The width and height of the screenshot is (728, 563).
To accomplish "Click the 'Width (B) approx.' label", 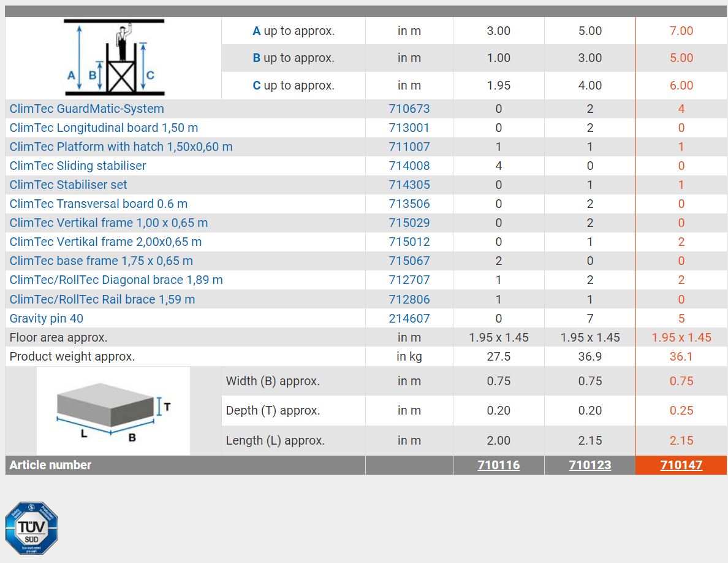I will pos(273,381).
